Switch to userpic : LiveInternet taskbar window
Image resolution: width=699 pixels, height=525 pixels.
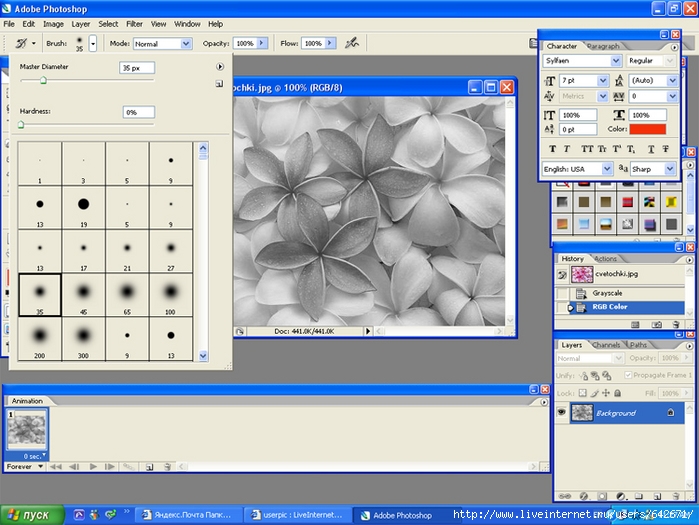[297, 515]
